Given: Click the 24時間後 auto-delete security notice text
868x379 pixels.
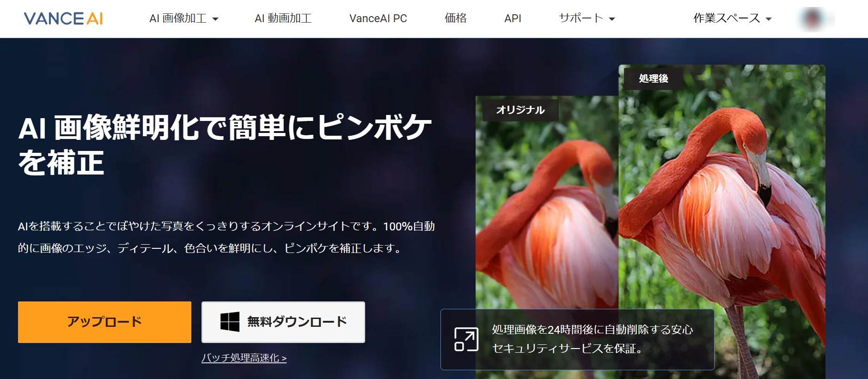Looking at the screenshot, I should 592,339.
